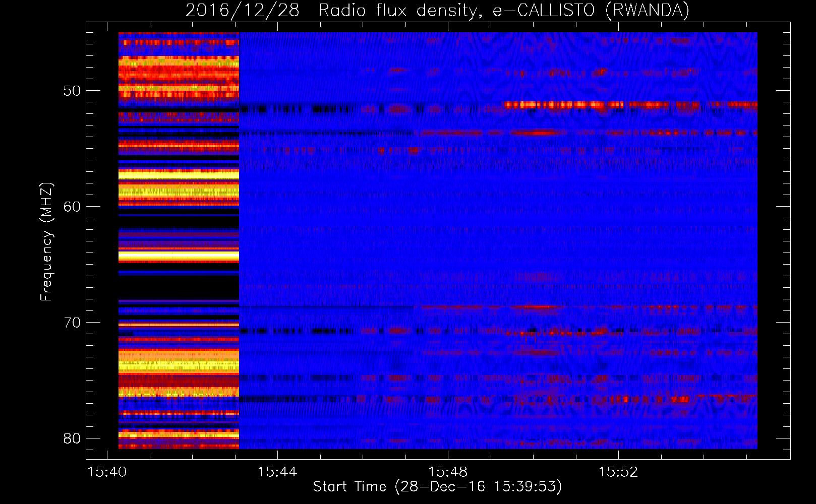Click the 15:48 time tick label
The image size is (816, 504).
[x=448, y=472]
